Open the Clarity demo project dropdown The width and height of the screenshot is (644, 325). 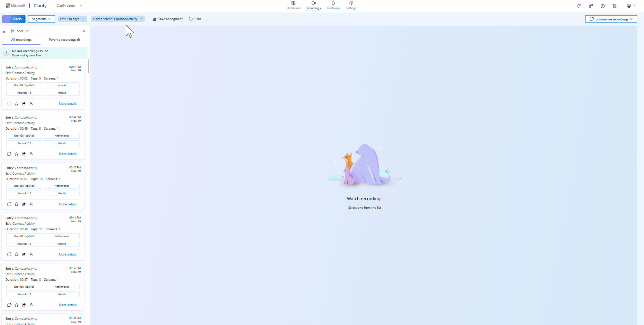(x=70, y=6)
